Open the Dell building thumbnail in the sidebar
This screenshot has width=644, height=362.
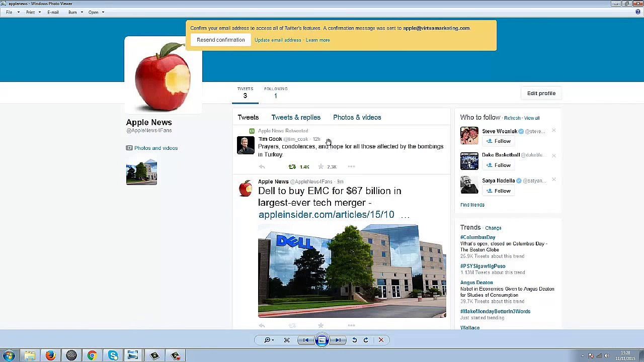tap(141, 171)
